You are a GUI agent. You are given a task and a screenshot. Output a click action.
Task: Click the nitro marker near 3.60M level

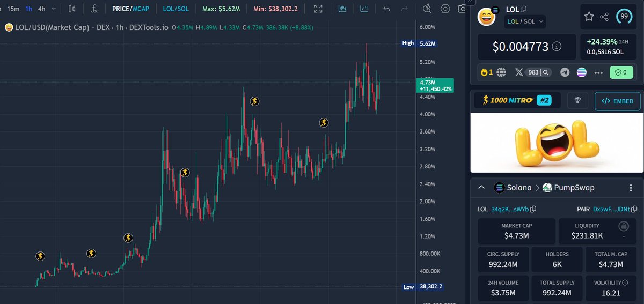(x=324, y=123)
